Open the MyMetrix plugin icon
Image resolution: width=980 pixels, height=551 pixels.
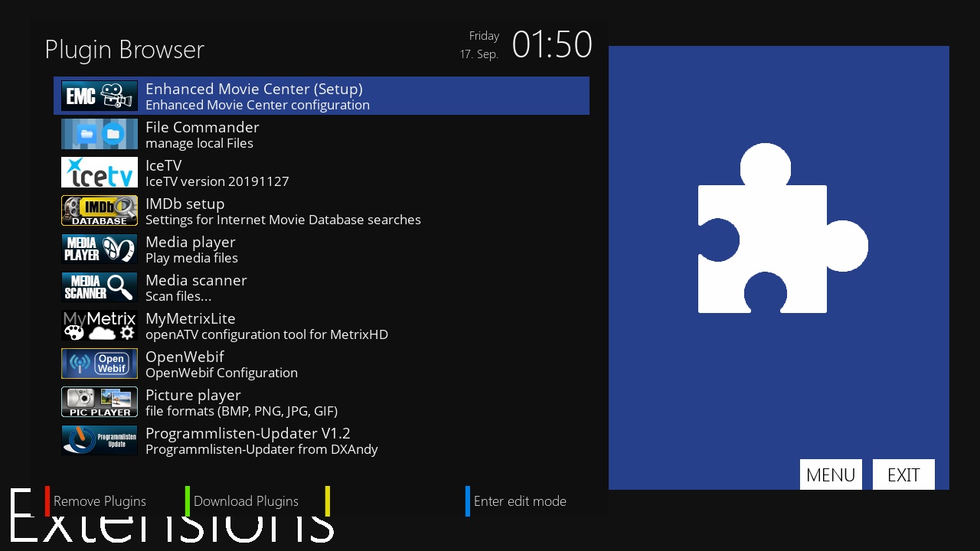pos(100,325)
